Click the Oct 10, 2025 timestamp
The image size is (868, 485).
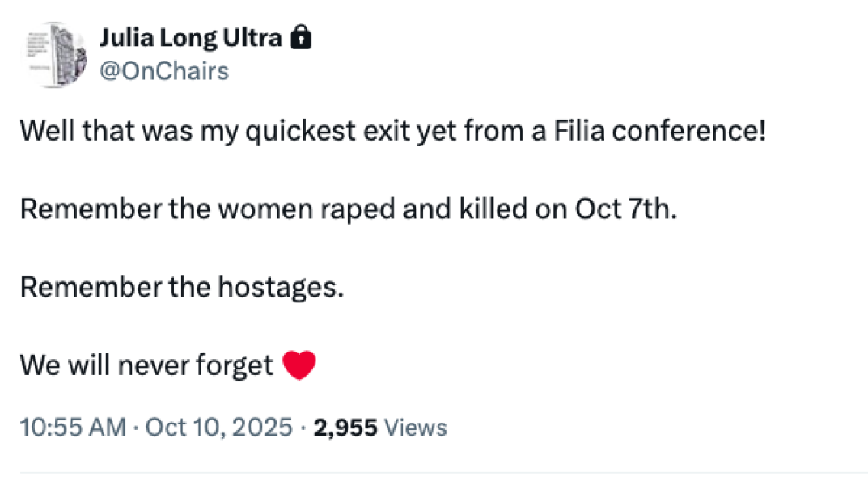pos(218,427)
